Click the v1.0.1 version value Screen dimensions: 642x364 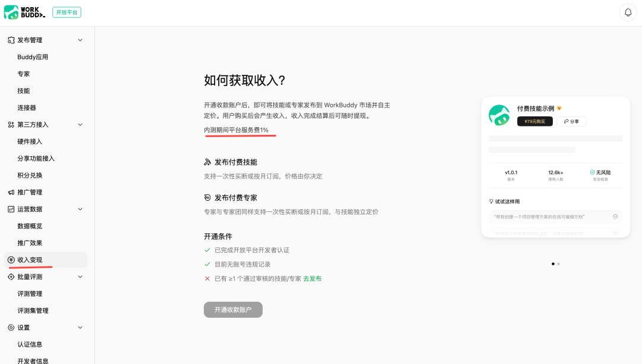pos(511,173)
